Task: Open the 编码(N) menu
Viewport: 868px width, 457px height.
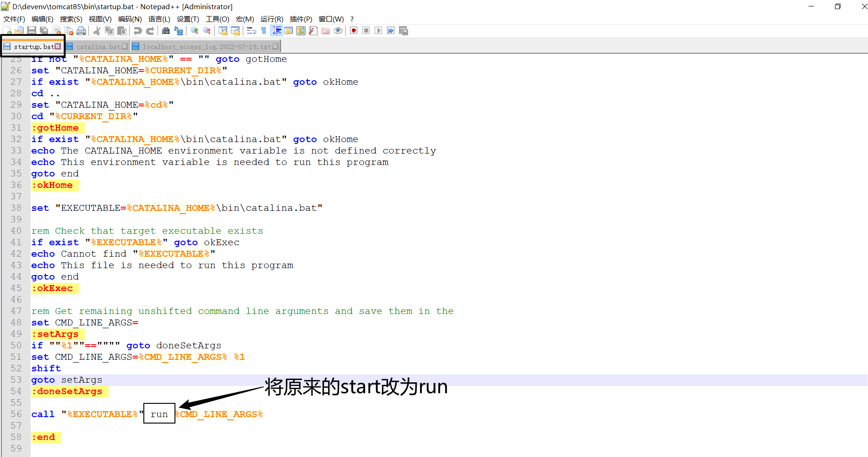Action: tap(130, 19)
